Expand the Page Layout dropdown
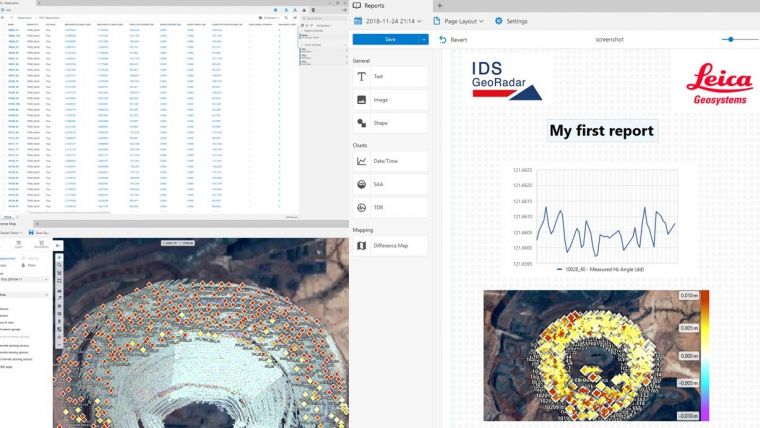 pyautogui.click(x=463, y=21)
